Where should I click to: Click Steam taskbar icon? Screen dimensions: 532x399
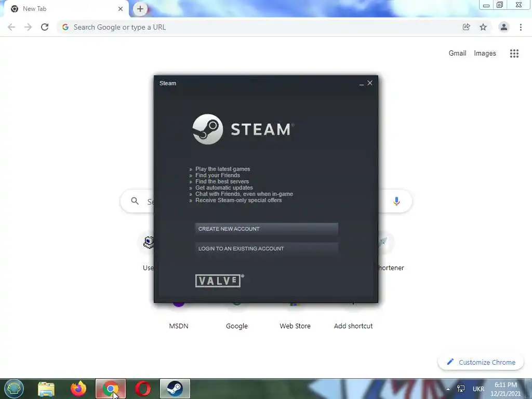tap(175, 389)
